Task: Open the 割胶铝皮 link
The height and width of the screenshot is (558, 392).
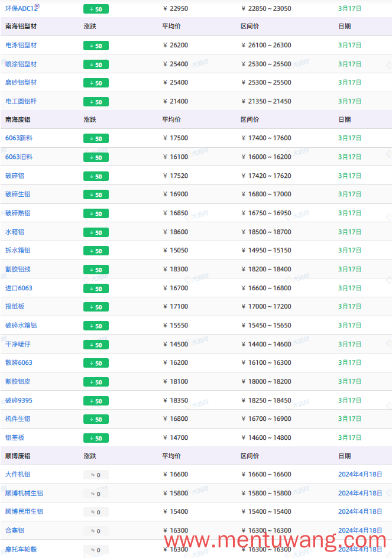Action: 18,382
